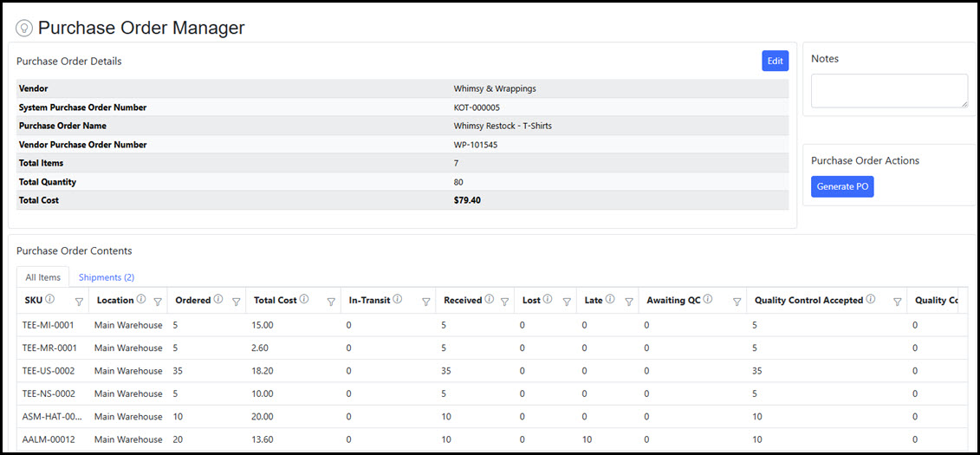Switch to the Shipments (2) tab
Screen dimensions: 980x455
106,277
